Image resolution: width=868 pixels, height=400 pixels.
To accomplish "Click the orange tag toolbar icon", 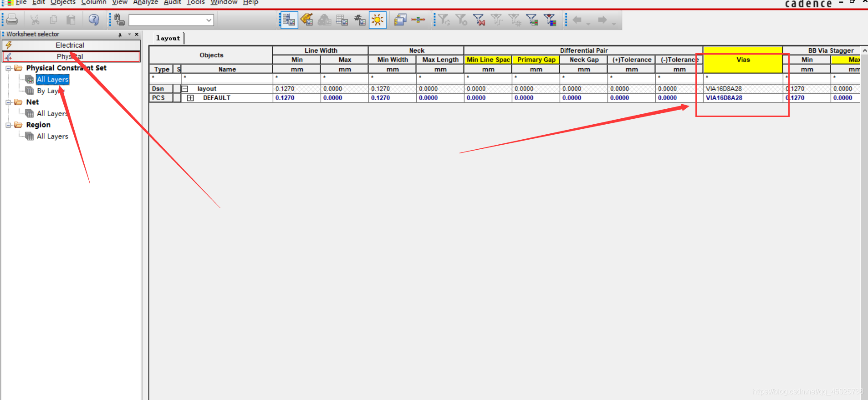I will click(306, 20).
